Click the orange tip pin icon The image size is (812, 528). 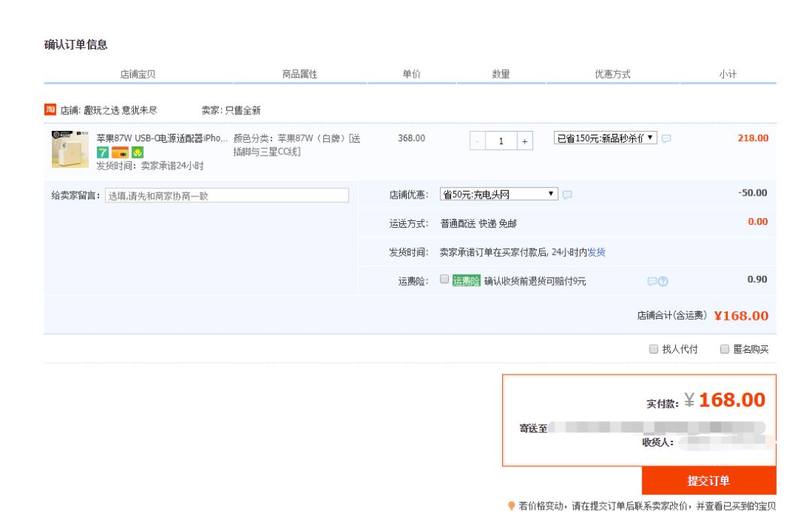coord(511,505)
